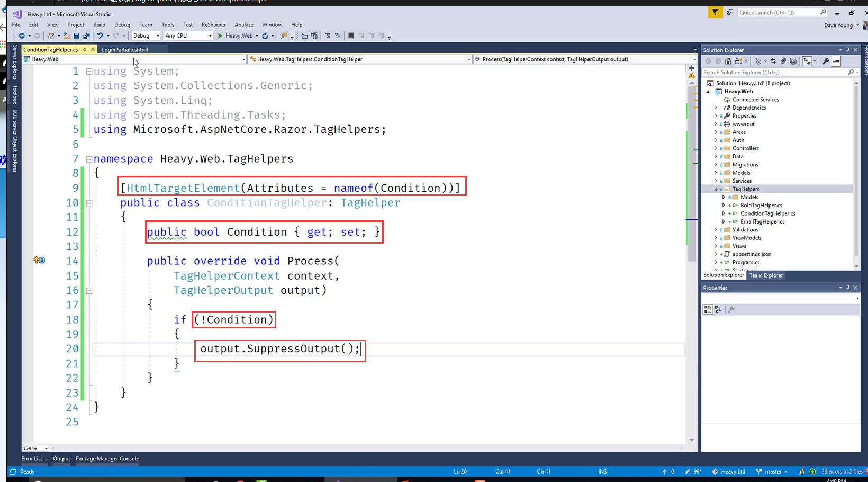Viewport: 868px width, 482px height.
Task: Toggle pin on ConditionTagHelper.cs tab
Action: click(84, 49)
